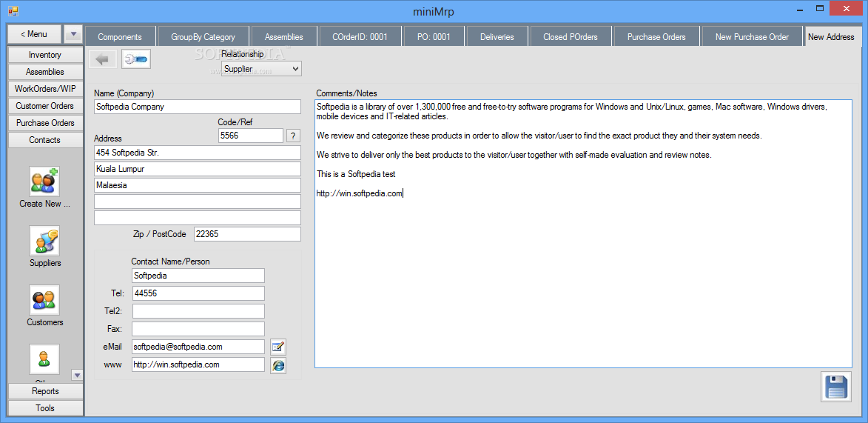Open the Assemblies sidebar section
Image resolution: width=868 pixels, height=423 pixels.
(x=45, y=72)
